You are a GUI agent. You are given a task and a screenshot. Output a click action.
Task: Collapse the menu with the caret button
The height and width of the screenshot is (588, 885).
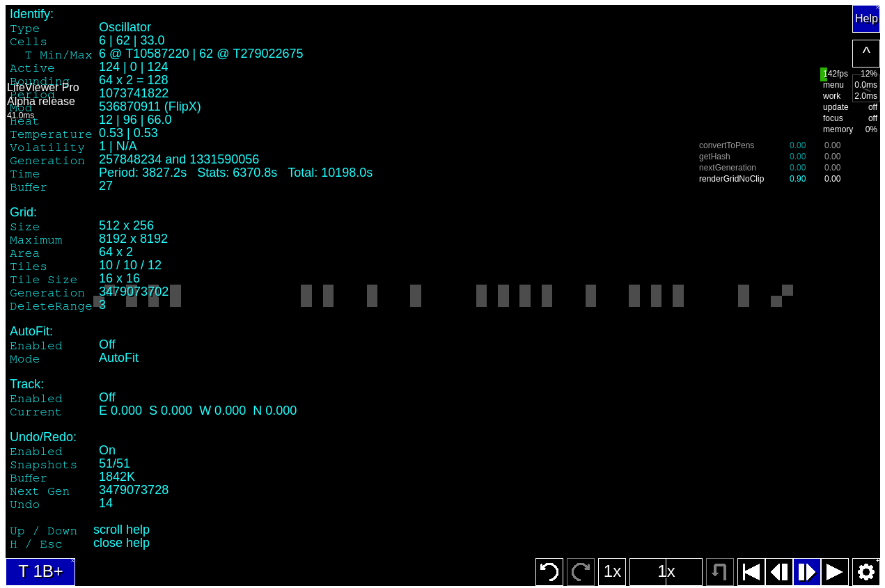tap(866, 54)
